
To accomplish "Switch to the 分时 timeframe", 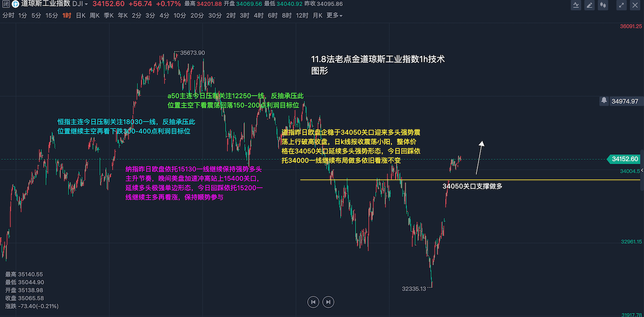I will (8, 16).
